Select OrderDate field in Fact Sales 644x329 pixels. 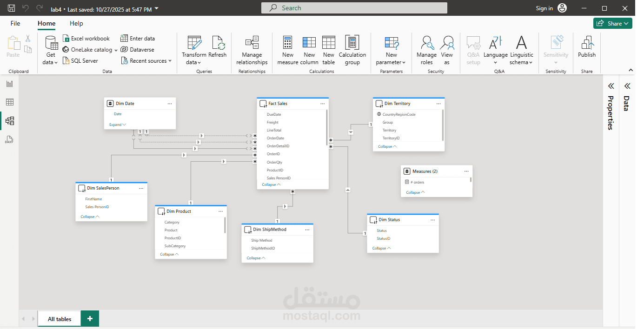point(275,138)
